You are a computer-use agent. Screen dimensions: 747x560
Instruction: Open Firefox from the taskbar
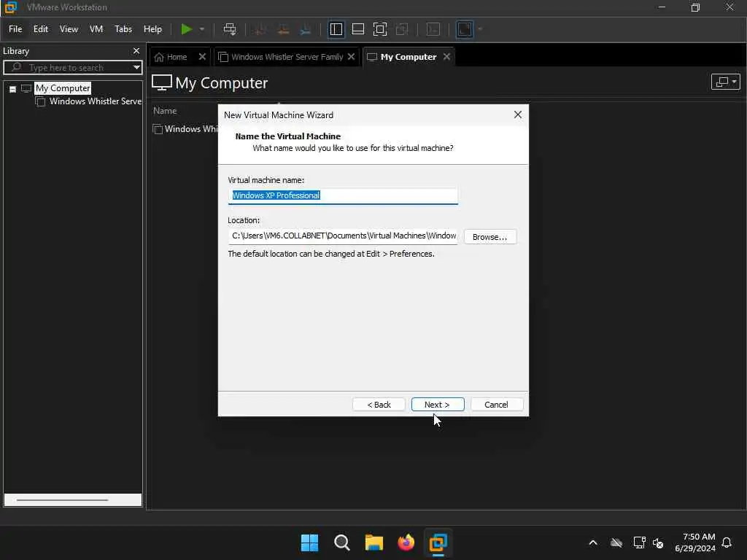tap(406, 542)
